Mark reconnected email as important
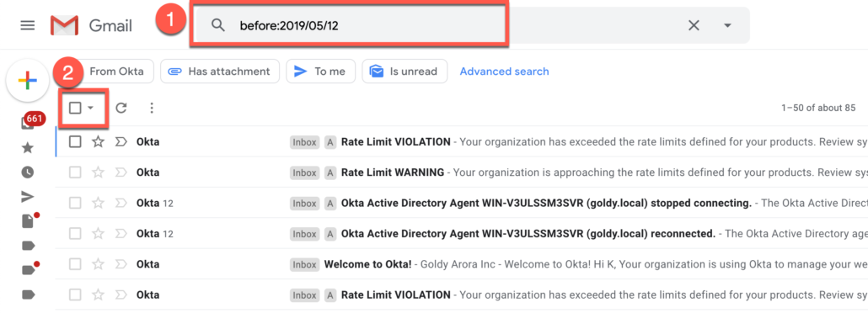 point(121,234)
